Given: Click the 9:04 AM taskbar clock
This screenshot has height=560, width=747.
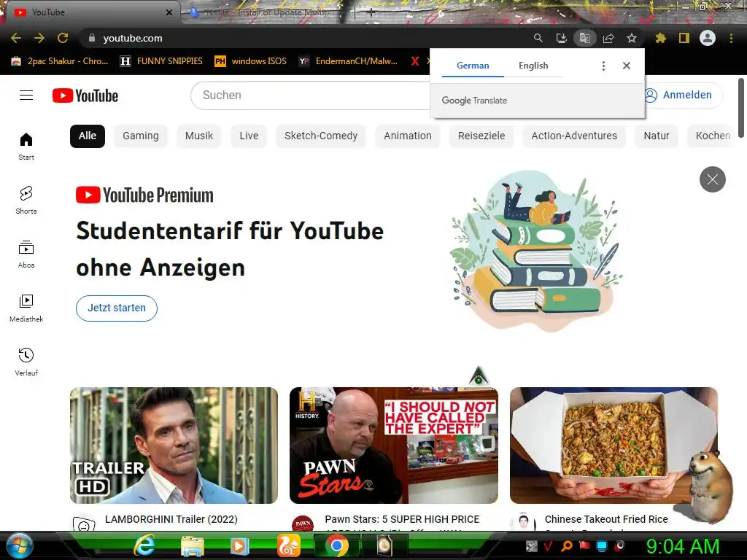Looking at the screenshot, I should coord(682,547).
